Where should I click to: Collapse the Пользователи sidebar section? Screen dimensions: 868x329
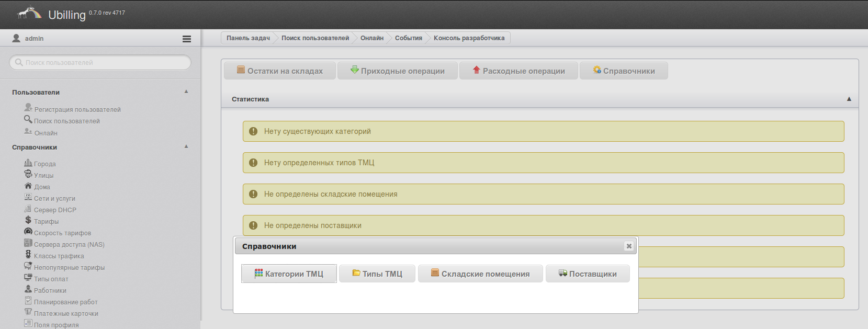(x=186, y=92)
